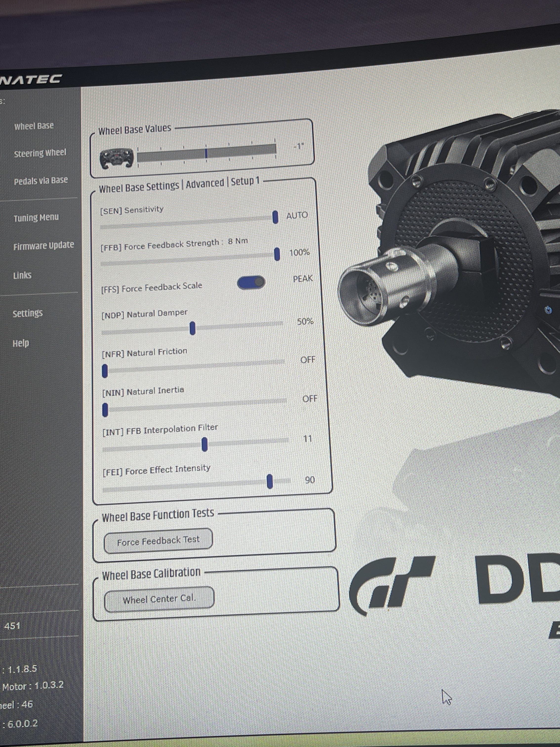Click the AUTO sensitivity value
The height and width of the screenshot is (747, 560).
tap(297, 215)
